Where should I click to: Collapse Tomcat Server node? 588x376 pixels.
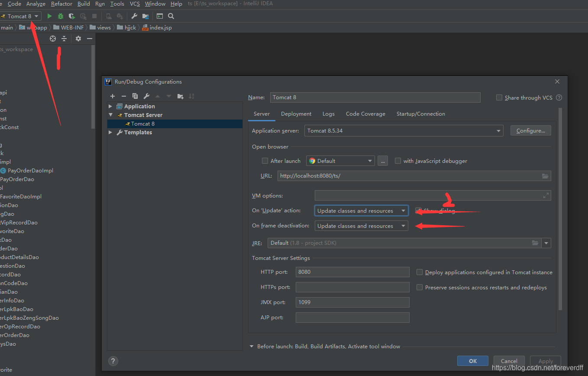coord(110,115)
